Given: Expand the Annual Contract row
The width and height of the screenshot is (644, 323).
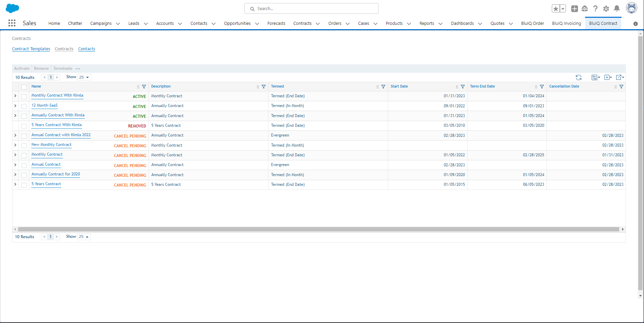Looking at the screenshot, I should click(15, 165).
